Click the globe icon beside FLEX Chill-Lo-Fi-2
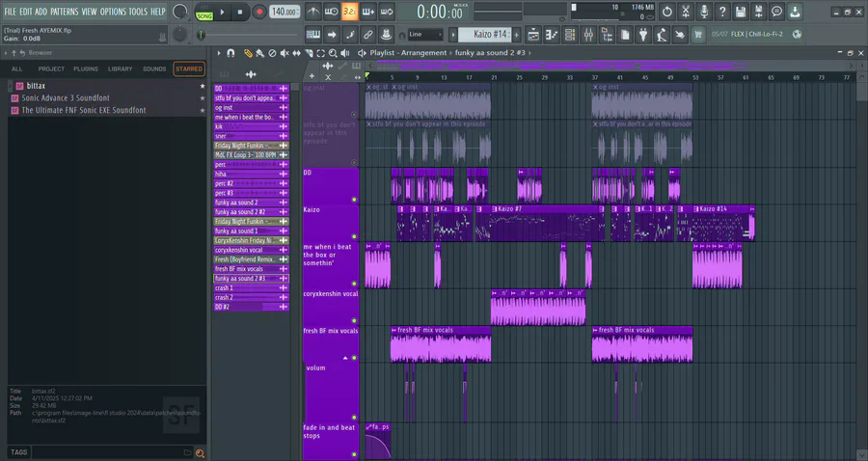The height and width of the screenshot is (461, 868). point(797,35)
